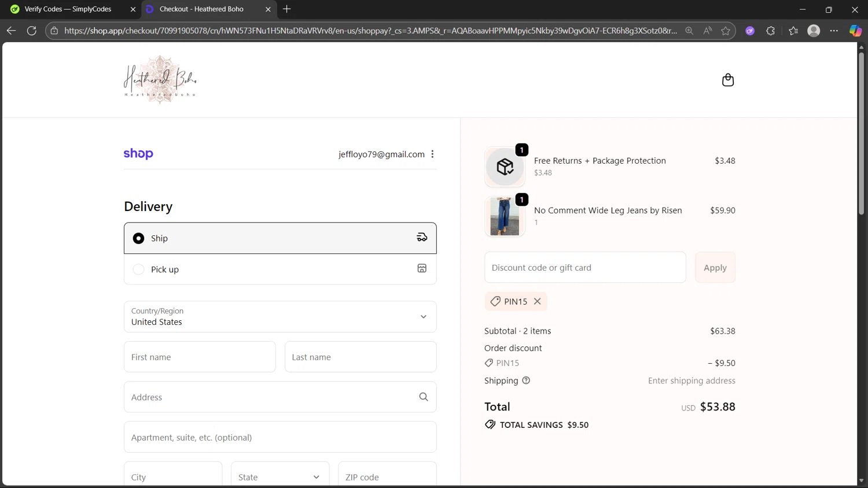Close the Checkout Heathered Boho tab
868x488 pixels.
[x=268, y=9]
